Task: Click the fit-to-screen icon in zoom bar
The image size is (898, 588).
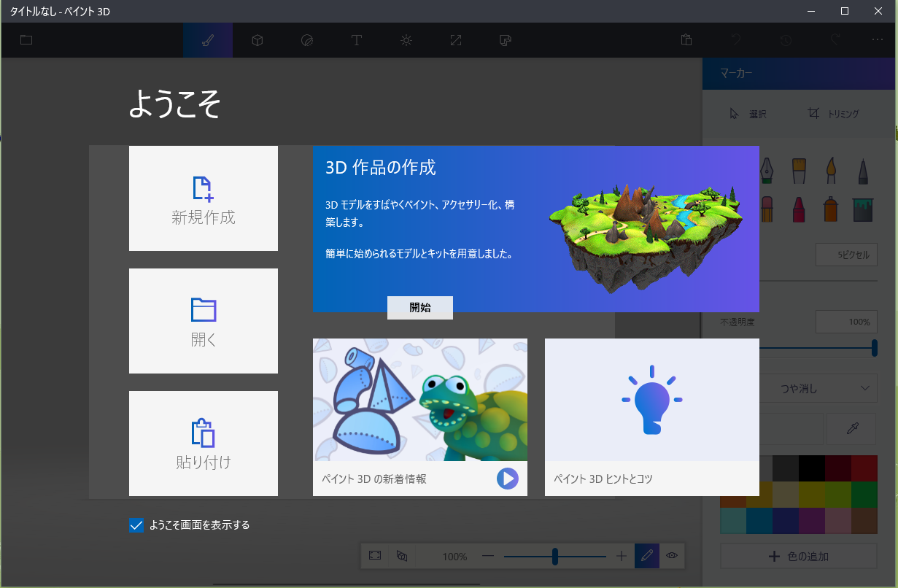Action: (375, 556)
